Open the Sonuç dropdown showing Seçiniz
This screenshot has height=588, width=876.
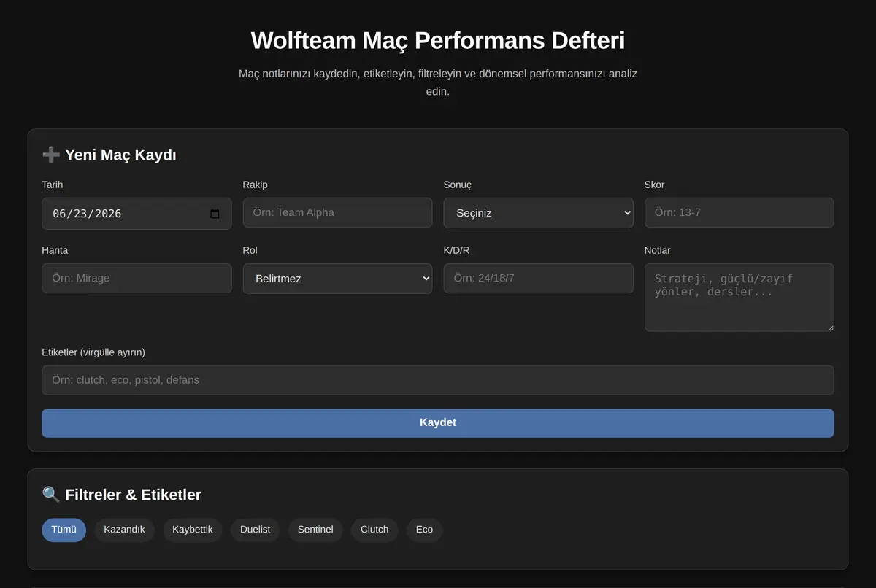click(x=539, y=213)
